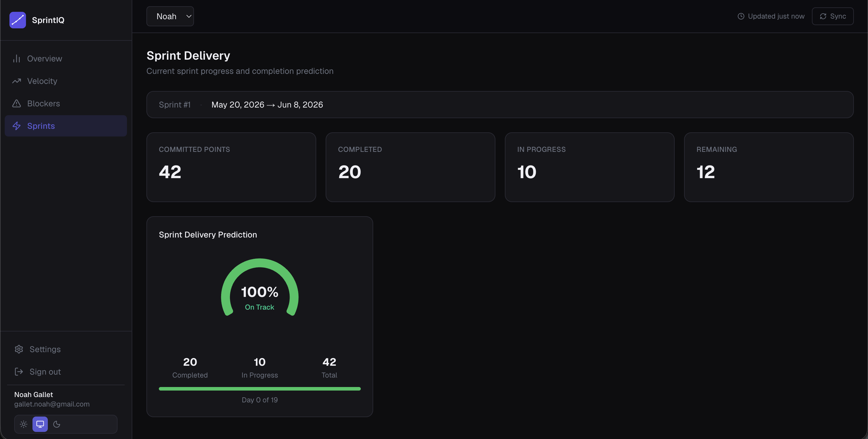Click the gallet.noah@gmail.com email

point(52,404)
